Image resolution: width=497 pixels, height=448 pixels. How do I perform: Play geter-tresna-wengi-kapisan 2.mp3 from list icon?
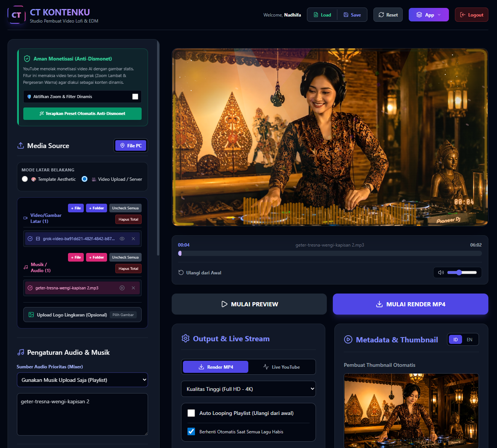tap(122, 288)
